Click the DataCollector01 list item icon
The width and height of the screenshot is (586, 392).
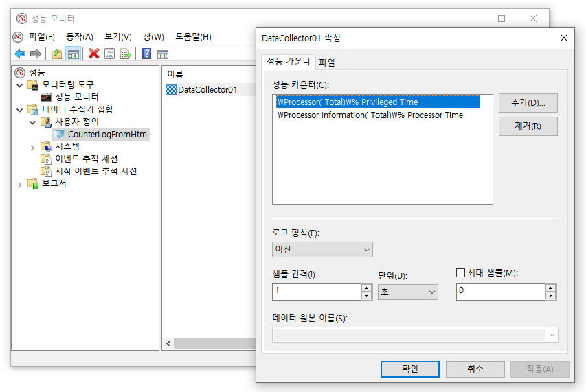coord(171,90)
